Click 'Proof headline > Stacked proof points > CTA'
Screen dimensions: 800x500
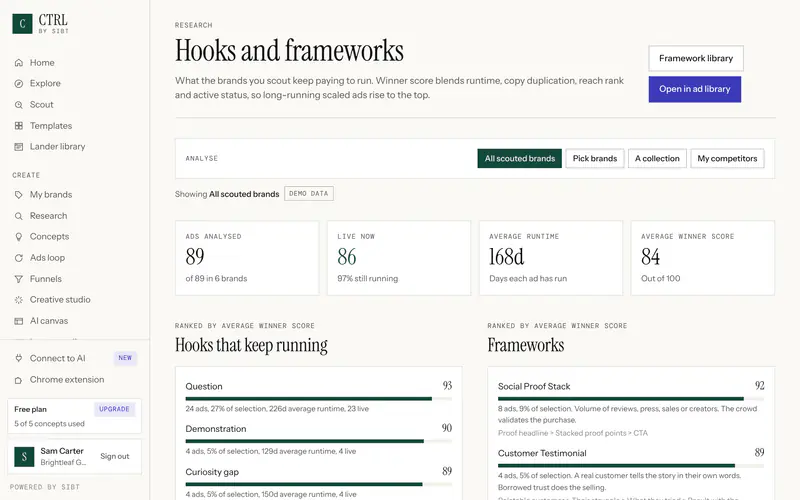(x=572, y=433)
